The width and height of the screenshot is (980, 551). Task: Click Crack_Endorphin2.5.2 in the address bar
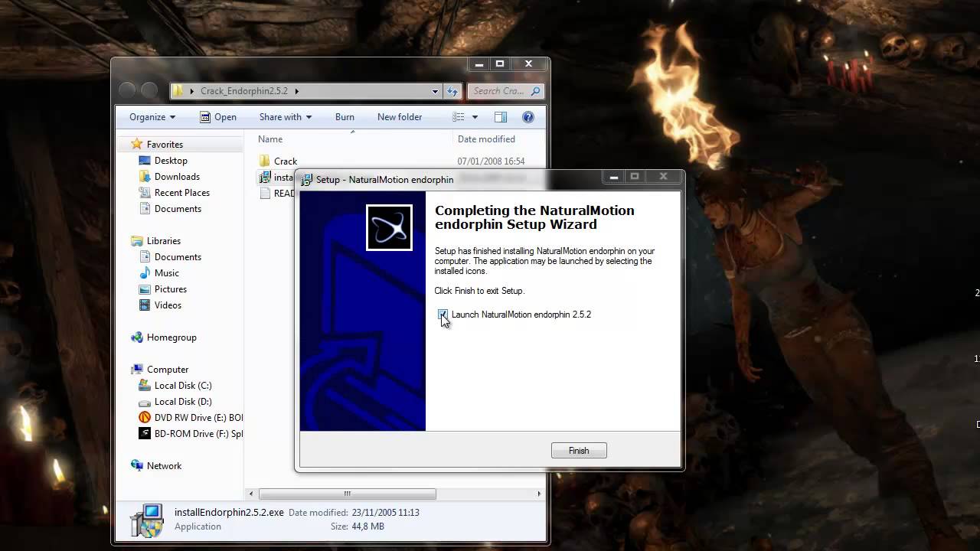pos(244,91)
